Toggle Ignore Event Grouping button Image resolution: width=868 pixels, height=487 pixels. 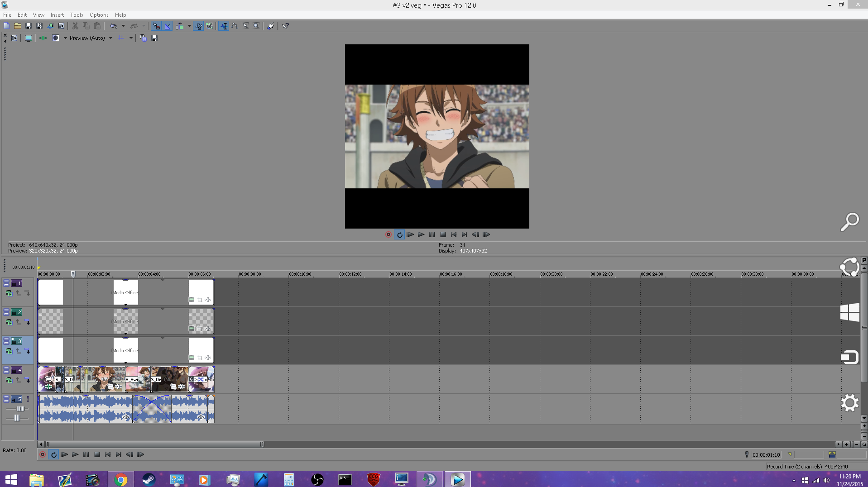210,26
